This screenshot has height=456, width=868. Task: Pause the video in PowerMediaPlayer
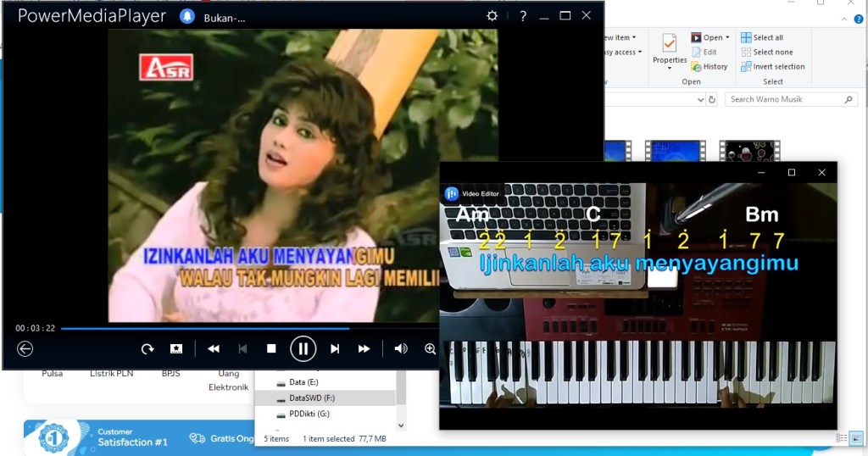[x=303, y=348]
